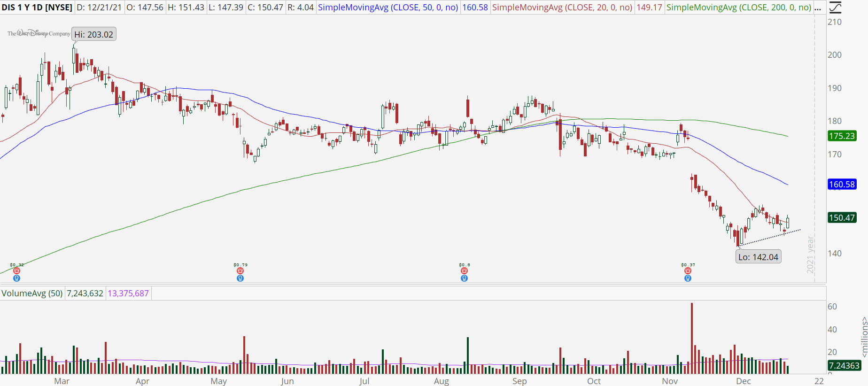The image size is (868, 386).
Task: Click the range value R: 4.04
Action: click(x=301, y=8)
